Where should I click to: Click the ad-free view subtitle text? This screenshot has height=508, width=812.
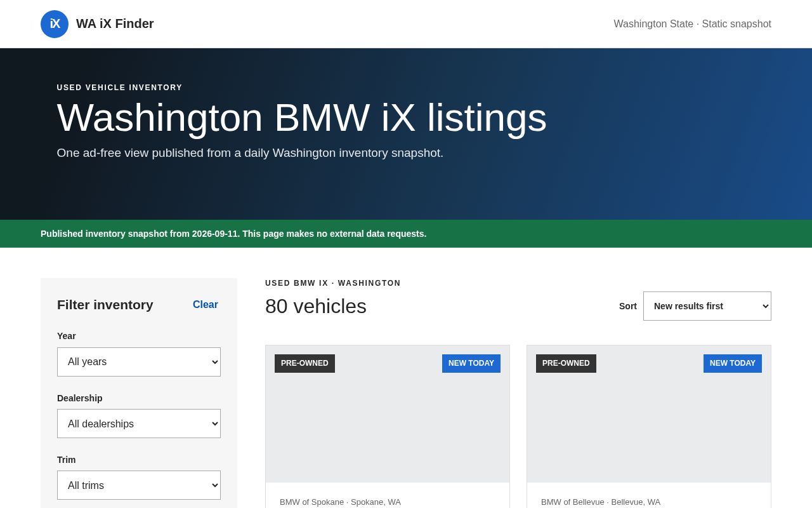point(250,153)
